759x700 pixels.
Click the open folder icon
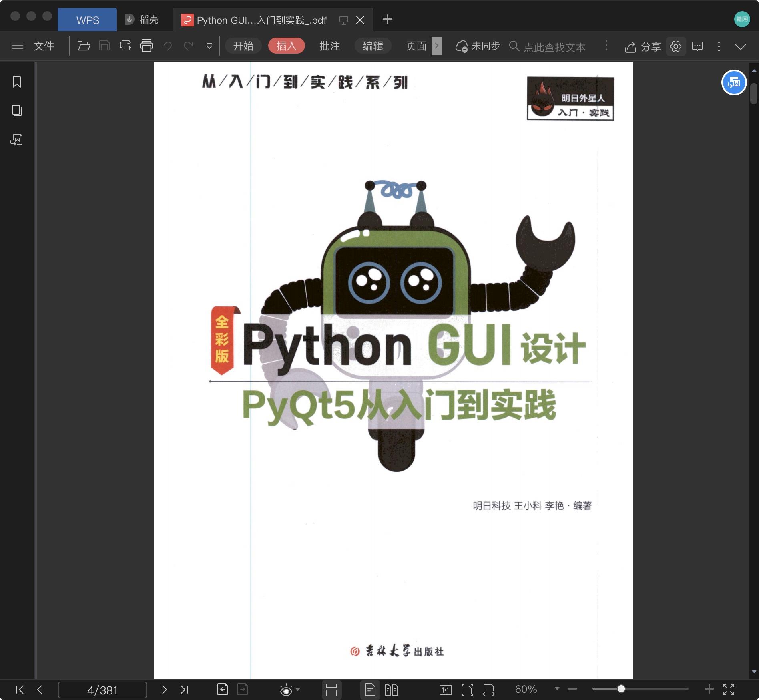click(x=84, y=46)
